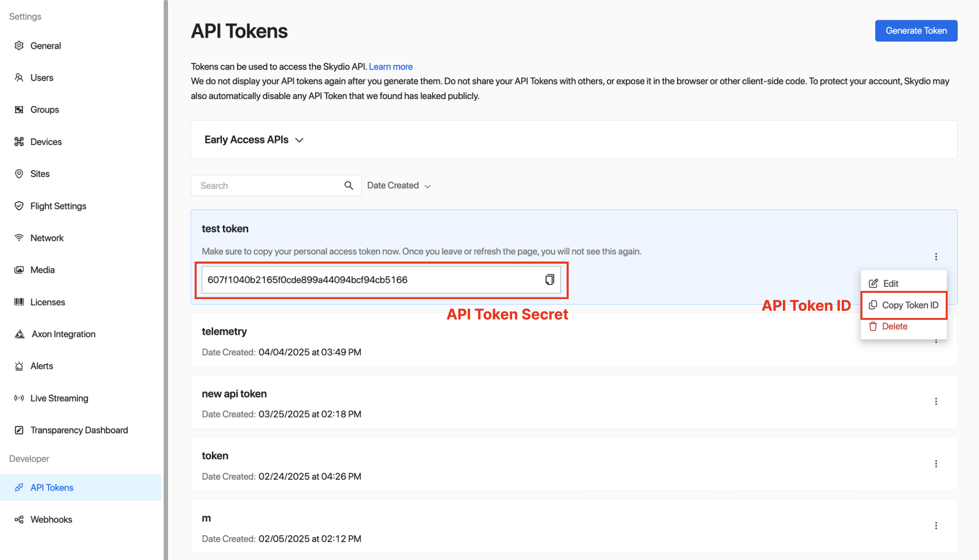
Task: Click the Search tokens input field
Action: [276, 185]
